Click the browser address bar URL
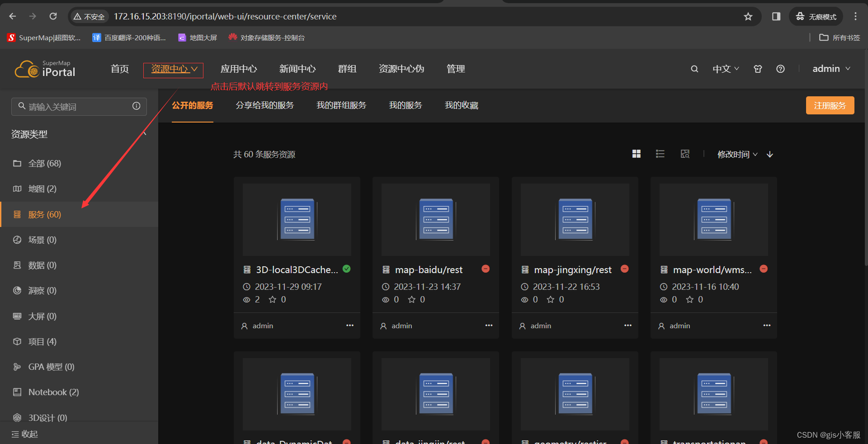Viewport: 868px width, 444px height. [225, 17]
